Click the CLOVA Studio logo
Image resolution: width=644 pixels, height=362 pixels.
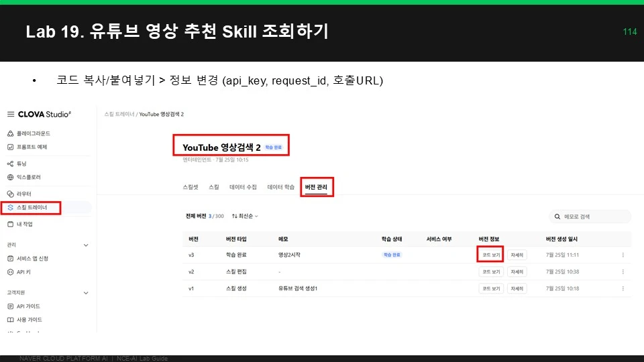(44, 114)
